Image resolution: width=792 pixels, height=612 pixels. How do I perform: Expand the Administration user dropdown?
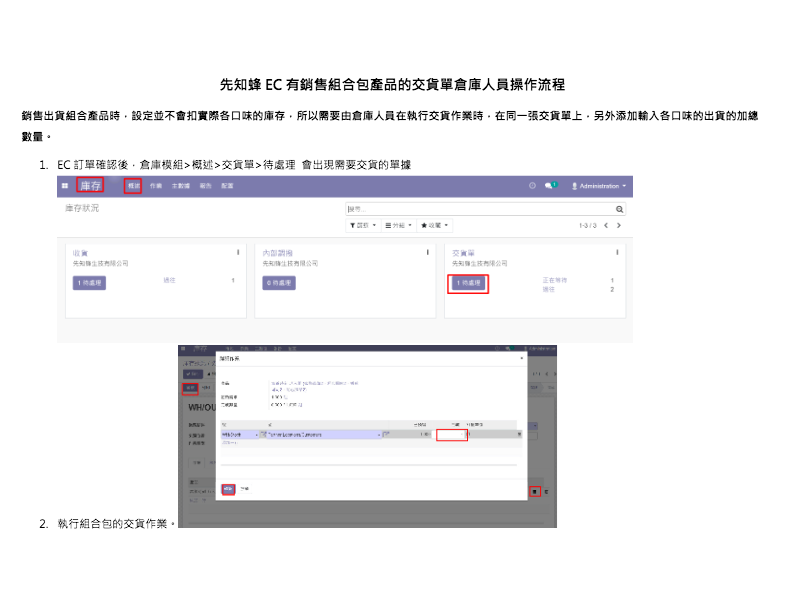pyautogui.click(x=600, y=186)
